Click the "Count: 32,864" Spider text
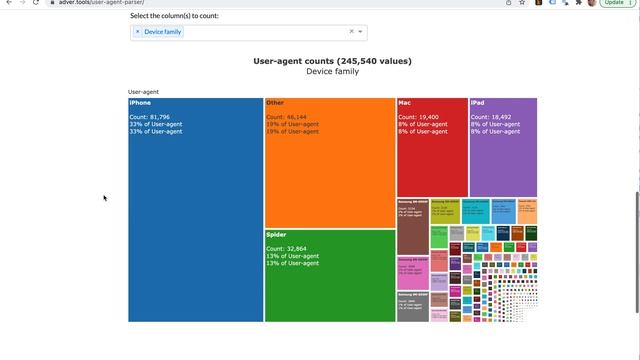The image size is (640, 360). pos(286,249)
